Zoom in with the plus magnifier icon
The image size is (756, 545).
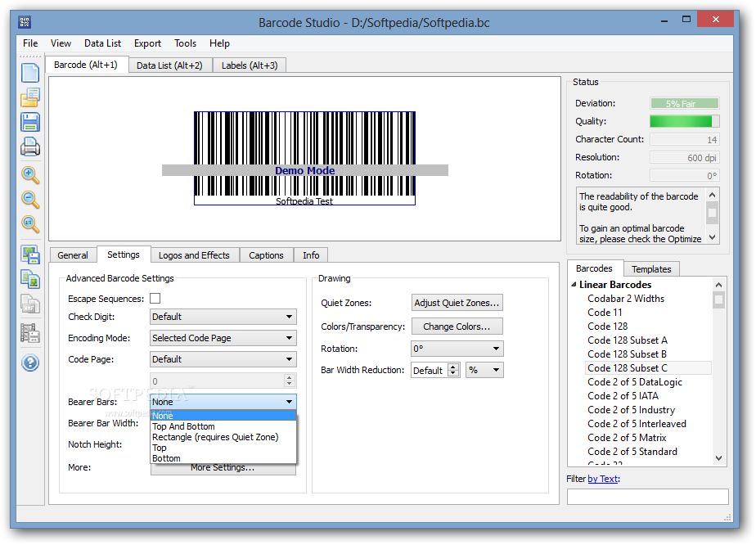click(x=30, y=176)
